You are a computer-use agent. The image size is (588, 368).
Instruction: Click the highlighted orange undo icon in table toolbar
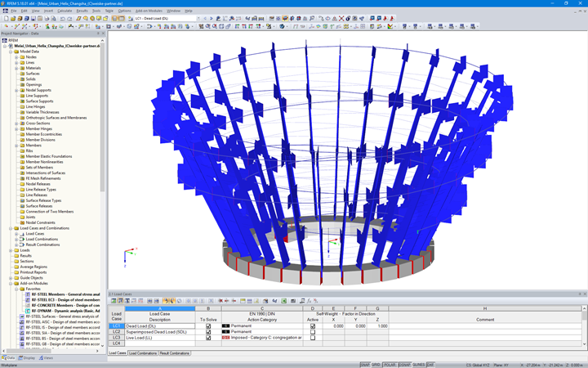(166, 301)
